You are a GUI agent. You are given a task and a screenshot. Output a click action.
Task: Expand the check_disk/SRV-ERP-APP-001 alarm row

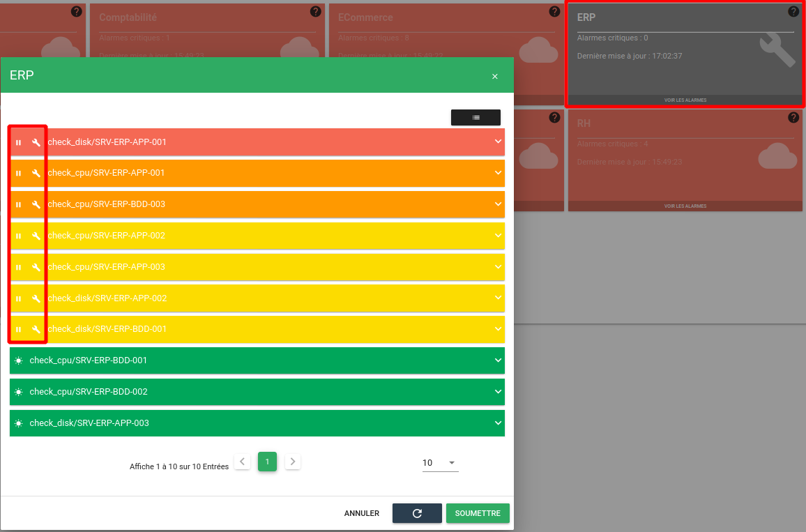point(498,142)
